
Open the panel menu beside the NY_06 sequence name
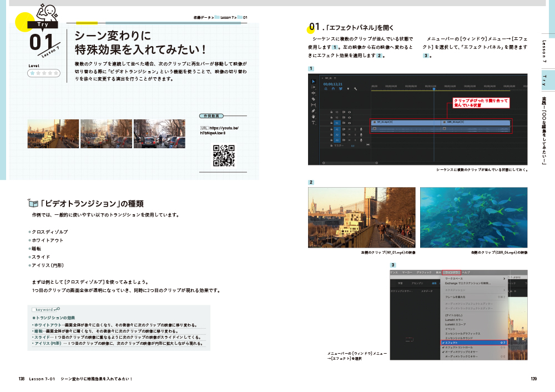click(335, 78)
